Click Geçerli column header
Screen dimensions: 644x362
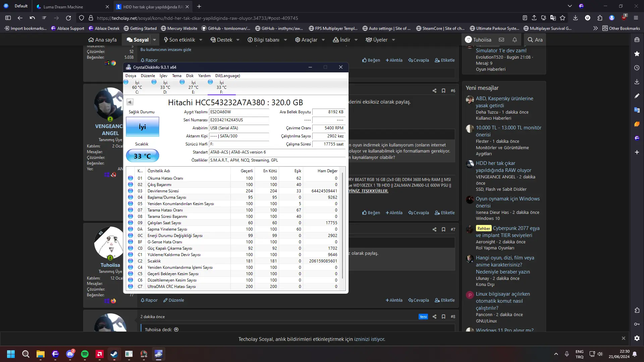click(243, 171)
